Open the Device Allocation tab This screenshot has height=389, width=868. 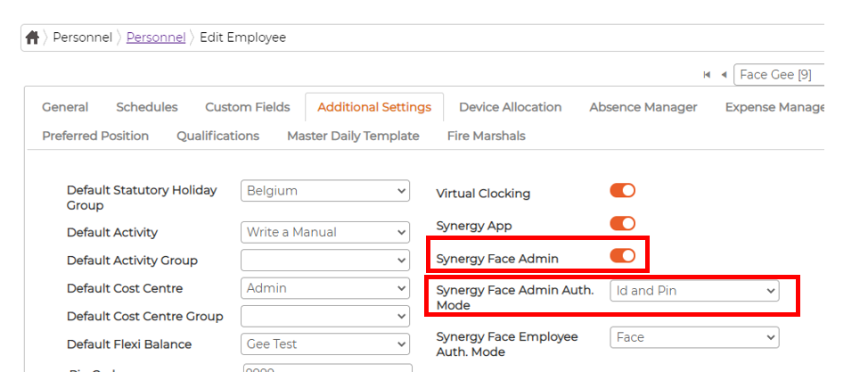click(510, 107)
